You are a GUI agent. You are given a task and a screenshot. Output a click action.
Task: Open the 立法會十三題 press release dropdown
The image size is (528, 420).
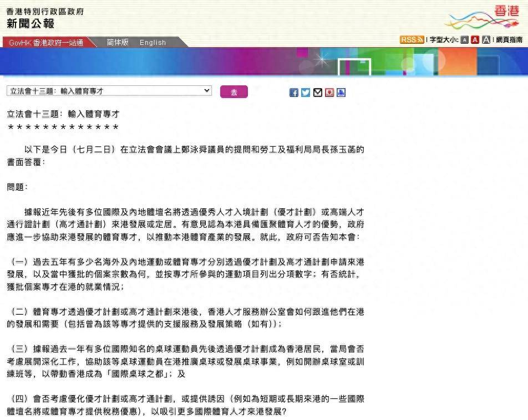109,91
